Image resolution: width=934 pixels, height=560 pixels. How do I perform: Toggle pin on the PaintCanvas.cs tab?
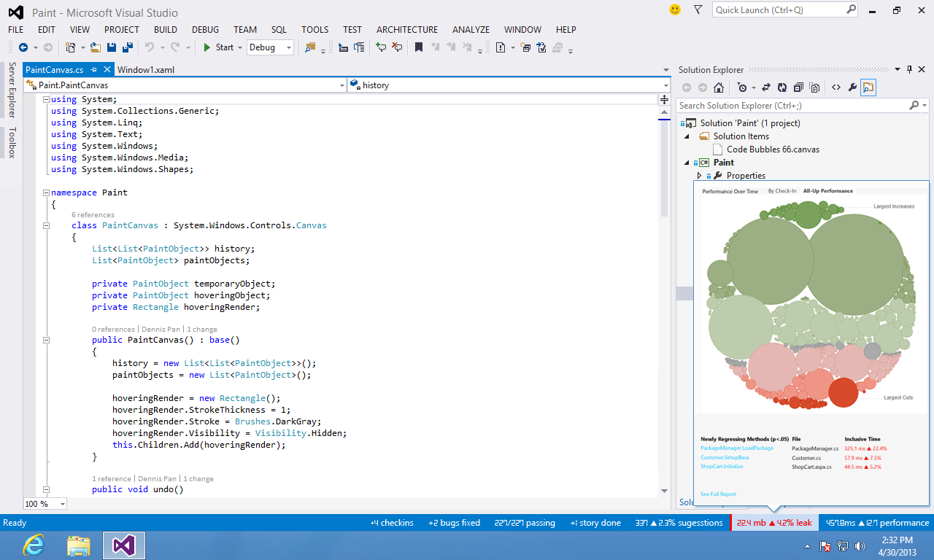93,70
